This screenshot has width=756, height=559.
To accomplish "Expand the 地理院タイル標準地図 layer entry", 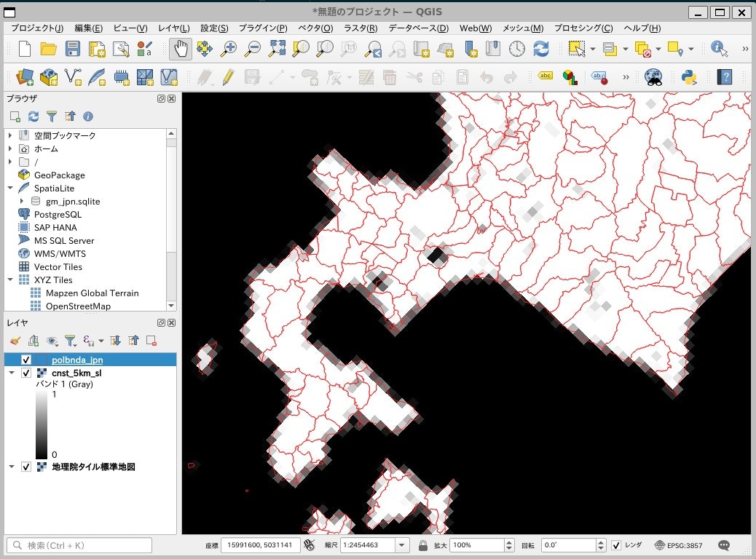I will (12, 467).
